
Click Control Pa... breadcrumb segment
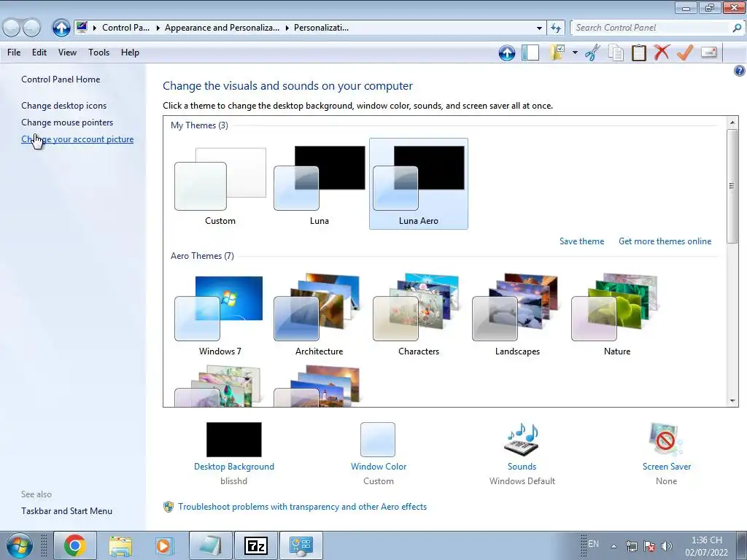tap(125, 28)
